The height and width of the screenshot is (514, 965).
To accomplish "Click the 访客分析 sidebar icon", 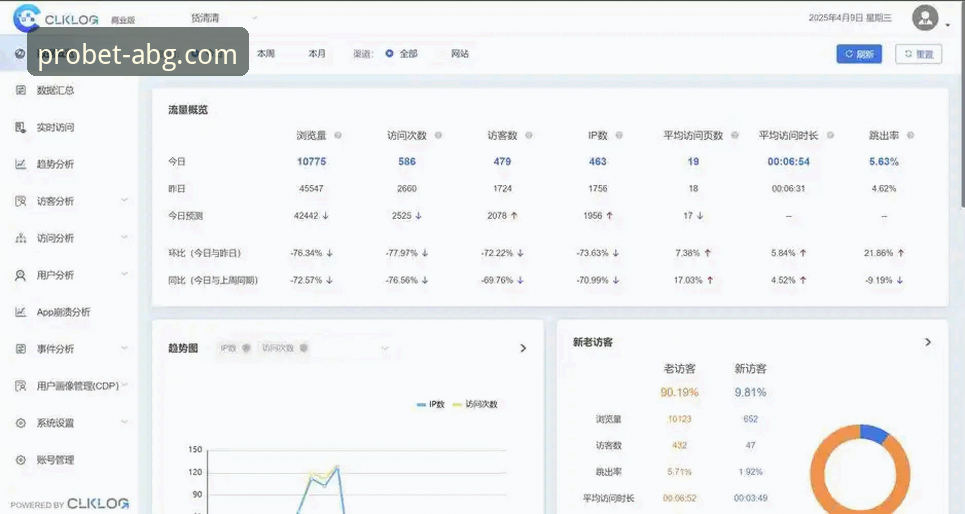I will coord(20,201).
